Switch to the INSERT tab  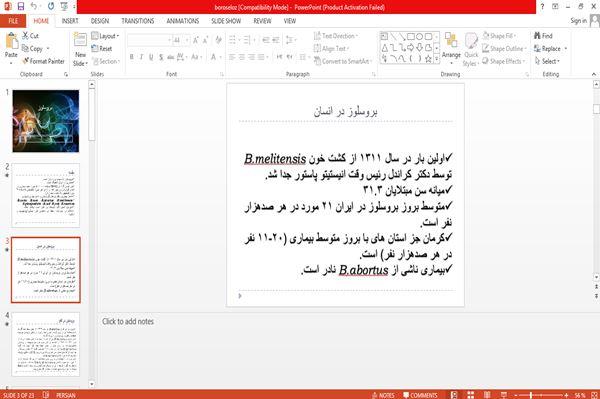point(70,21)
